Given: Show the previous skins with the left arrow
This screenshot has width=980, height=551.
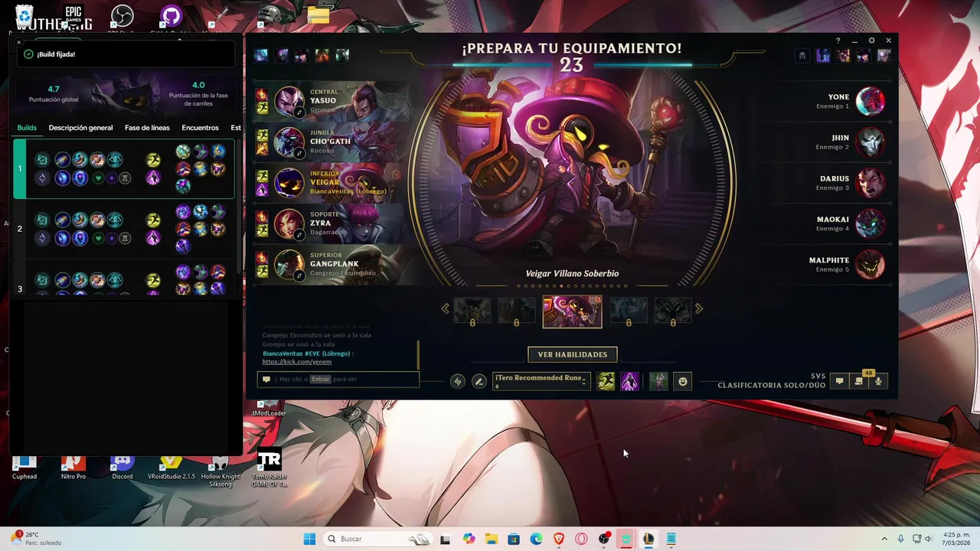Looking at the screenshot, I should [x=445, y=308].
